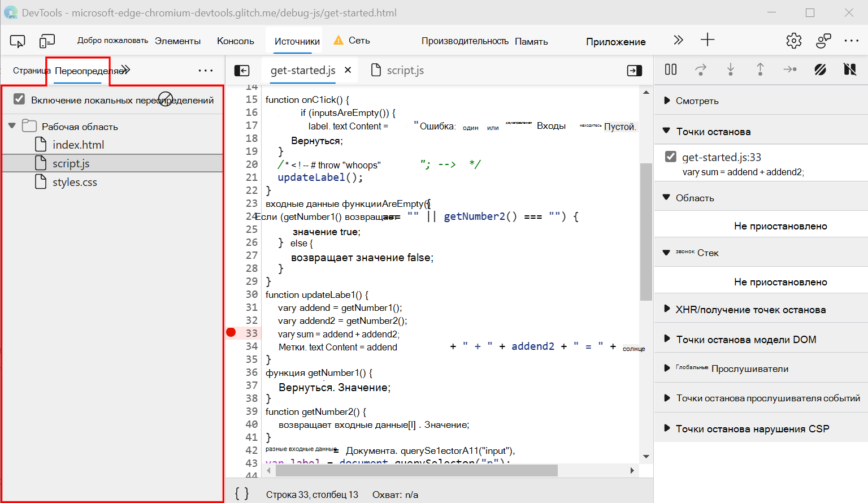868x503 pixels.
Task: Click coverage text 'Охват: n/a'
Action: point(395,495)
